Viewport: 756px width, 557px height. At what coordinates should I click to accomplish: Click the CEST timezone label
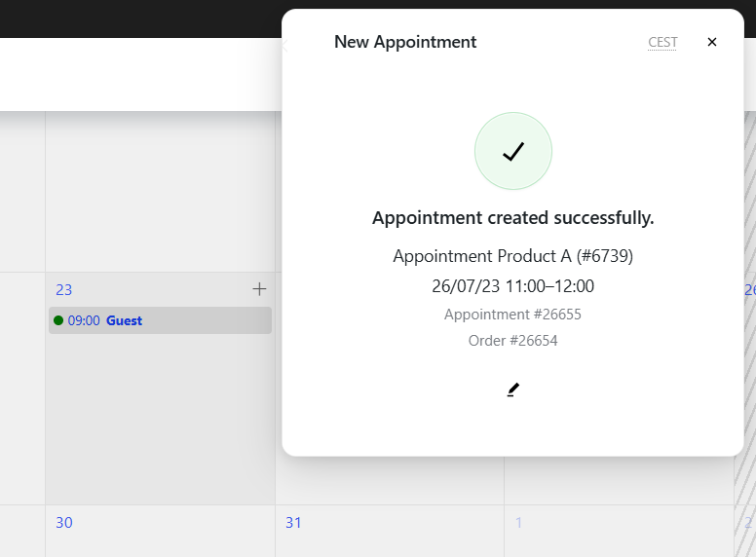[x=662, y=43]
